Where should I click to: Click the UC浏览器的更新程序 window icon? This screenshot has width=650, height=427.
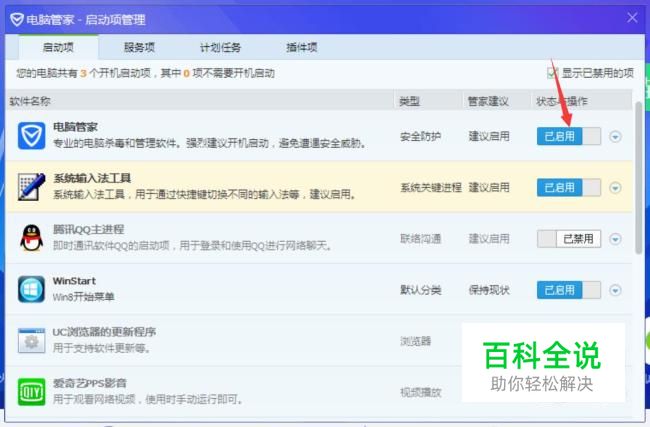coord(32,340)
